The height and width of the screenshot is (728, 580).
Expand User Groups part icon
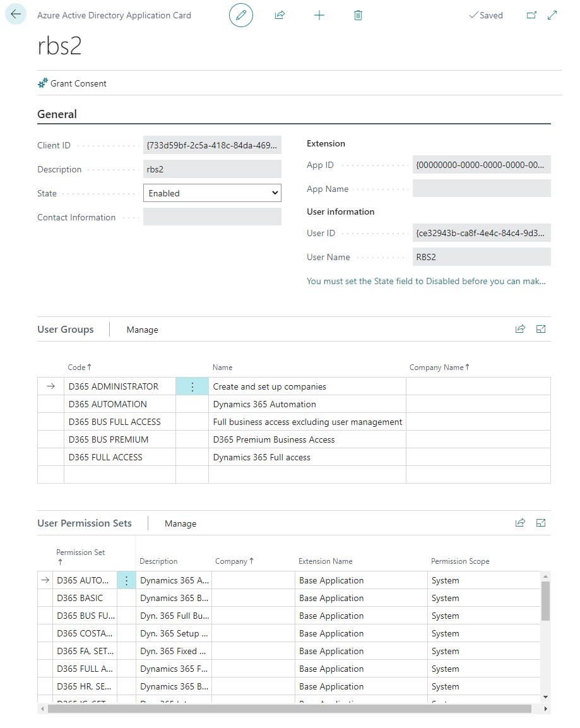point(541,329)
